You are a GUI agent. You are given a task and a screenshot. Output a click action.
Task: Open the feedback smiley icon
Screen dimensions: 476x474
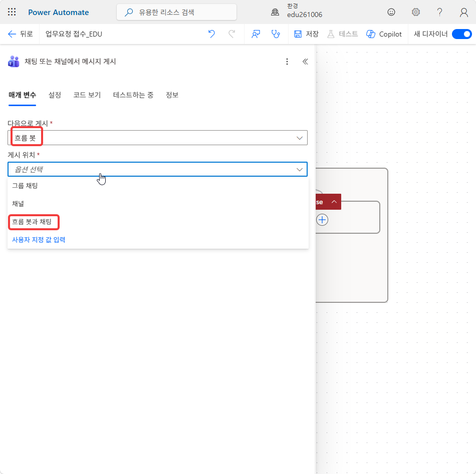tap(391, 12)
